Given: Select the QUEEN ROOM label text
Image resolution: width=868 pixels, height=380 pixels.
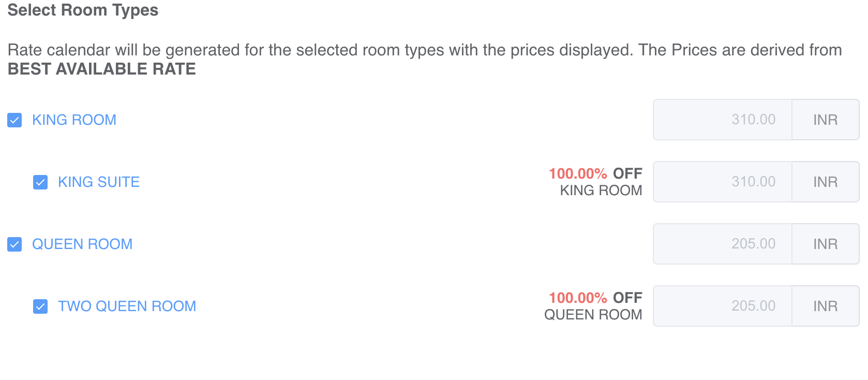Looking at the screenshot, I should [x=82, y=244].
